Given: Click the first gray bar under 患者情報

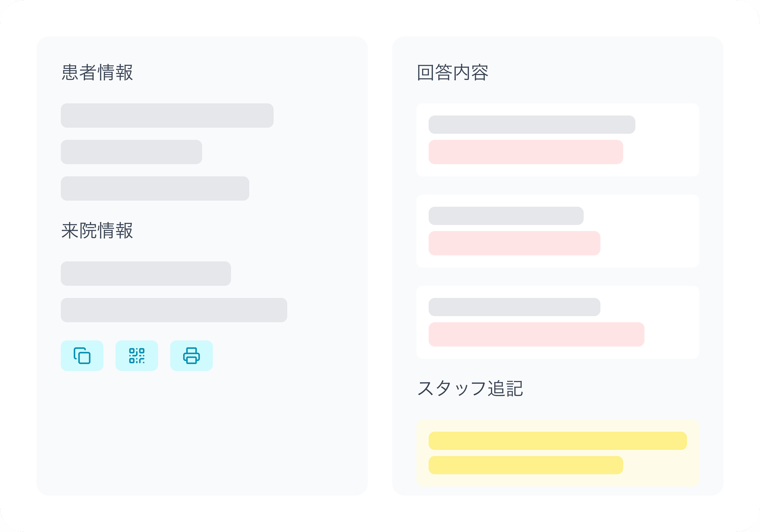Looking at the screenshot, I should (x=167, y=116).
